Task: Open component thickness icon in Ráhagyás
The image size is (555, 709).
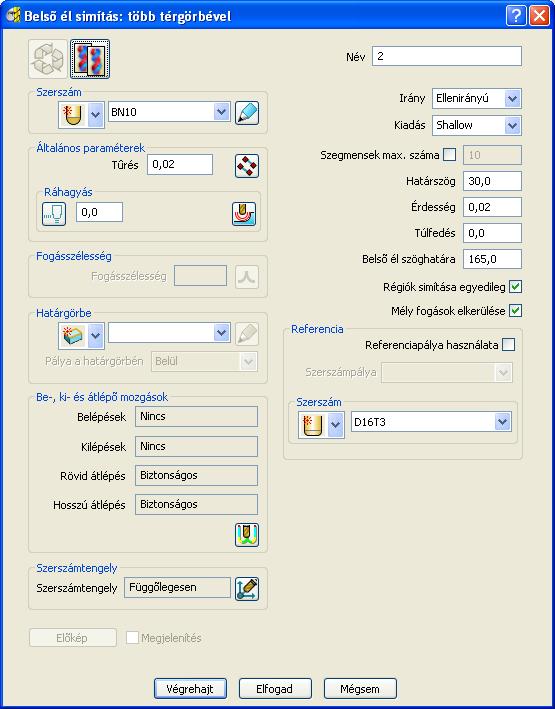Action: 244,213
